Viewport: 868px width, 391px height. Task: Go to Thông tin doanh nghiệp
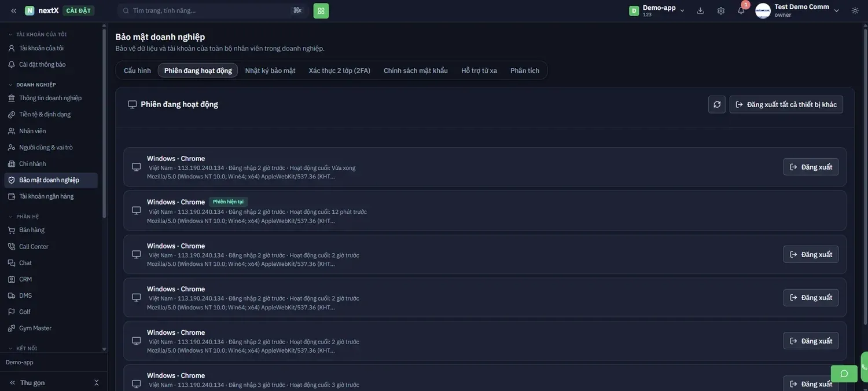(x=51, y=98)
